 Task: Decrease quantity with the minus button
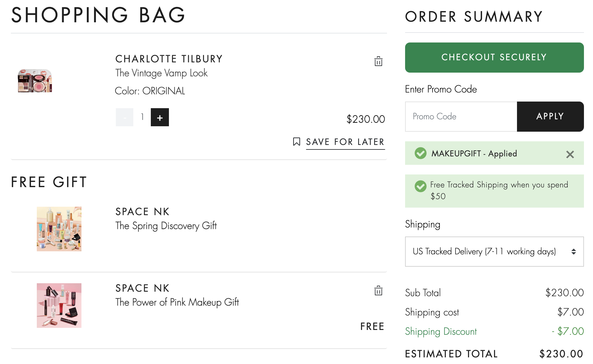[125, 117]
